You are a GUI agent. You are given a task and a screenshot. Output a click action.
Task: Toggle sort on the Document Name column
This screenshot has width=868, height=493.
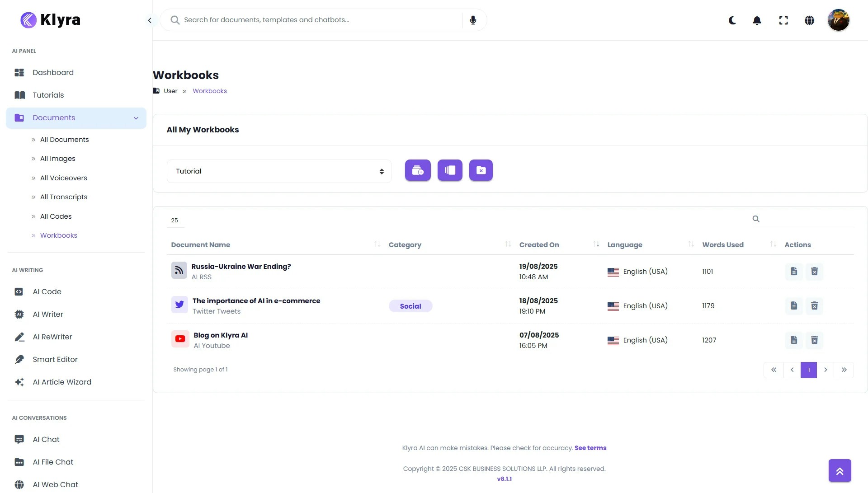[377, 244]
